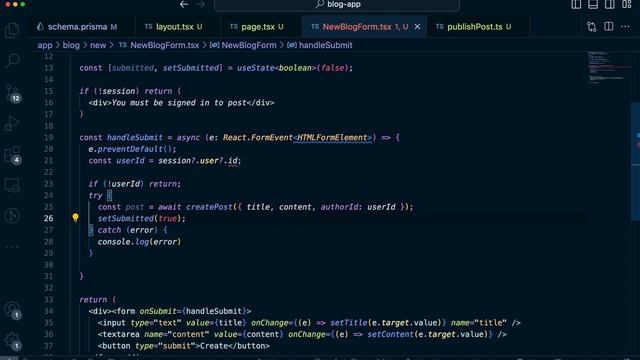Click line number 19 in gutter
The image size is (640, 360).
[x=49, y=138]
